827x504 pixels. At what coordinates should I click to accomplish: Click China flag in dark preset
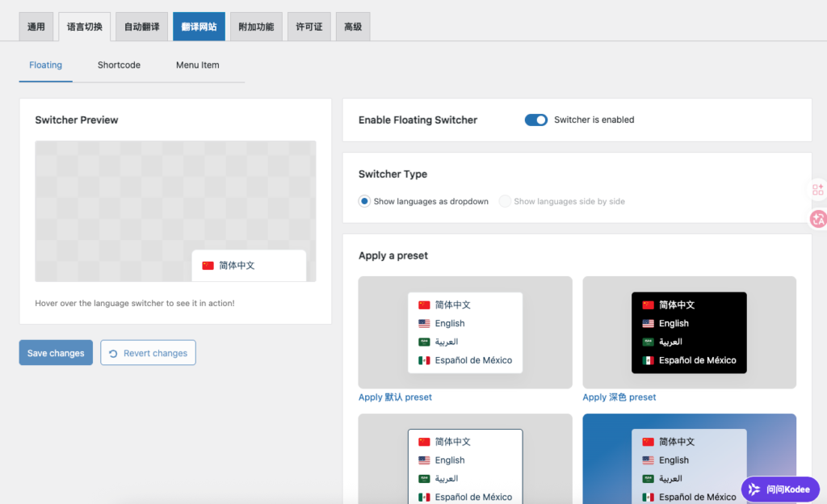click(x=649, y=304)
